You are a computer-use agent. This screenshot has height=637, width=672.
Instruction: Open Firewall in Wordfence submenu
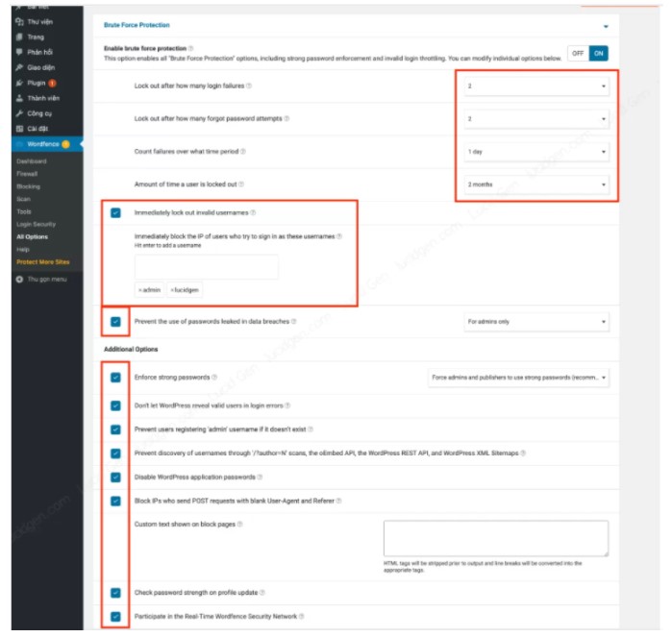tap(27, 174)
